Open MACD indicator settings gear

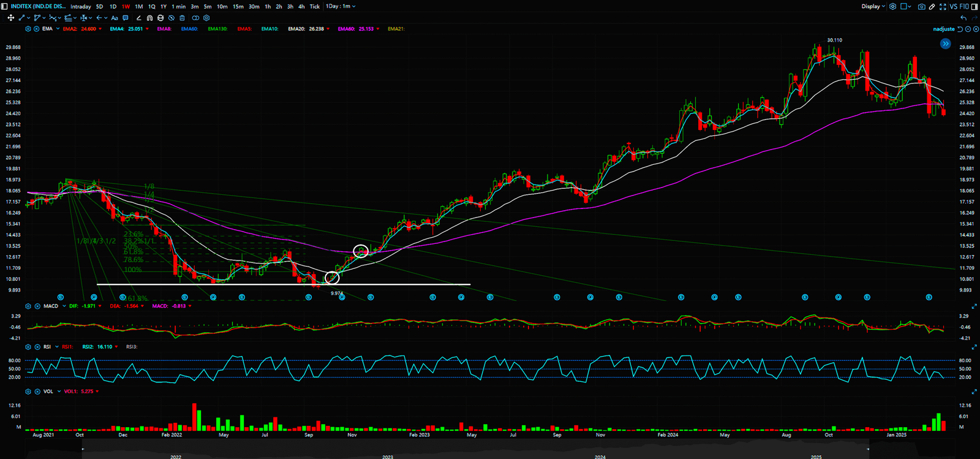tap(28, 306)
